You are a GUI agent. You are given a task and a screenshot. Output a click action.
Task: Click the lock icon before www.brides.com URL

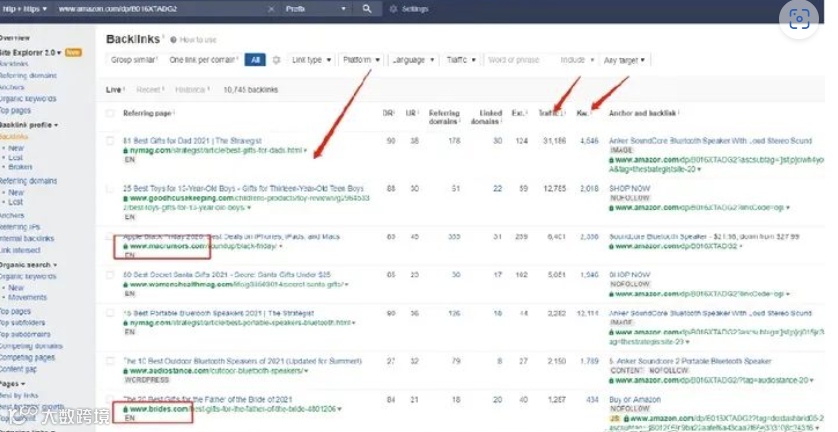tap(126, 410)
